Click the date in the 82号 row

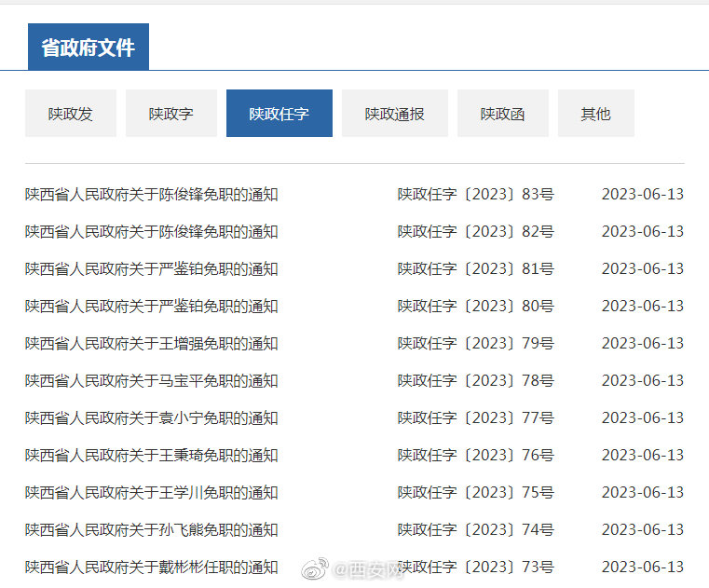(x=643, y=232)
